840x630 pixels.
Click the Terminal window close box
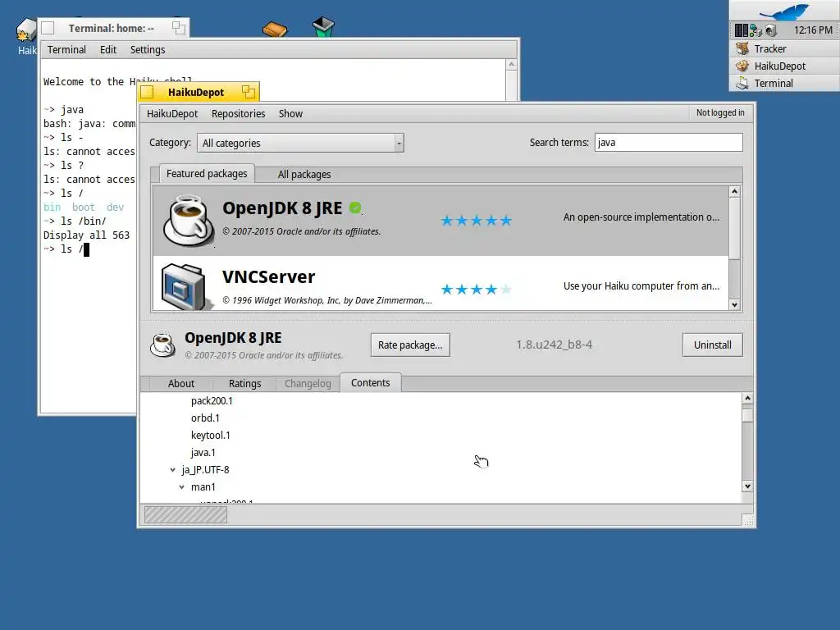(x=48, y=28)
